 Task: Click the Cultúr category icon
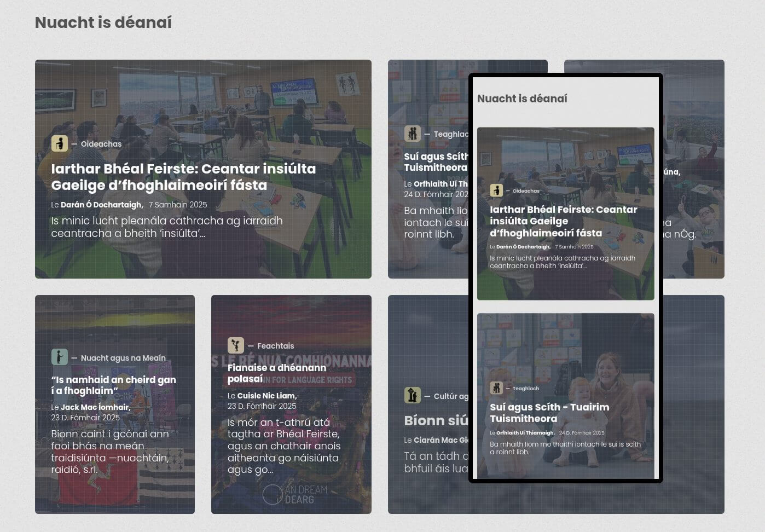click(x=412, y=395)
